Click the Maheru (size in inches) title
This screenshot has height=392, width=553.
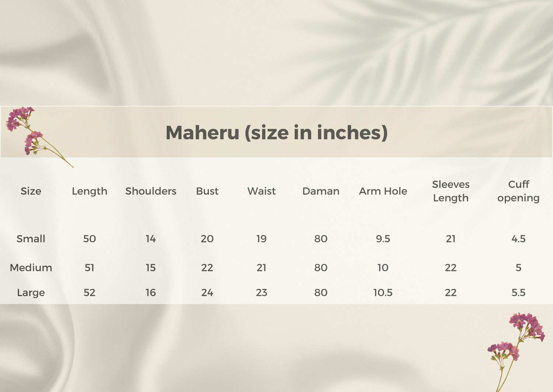click(x=276, y=133)
